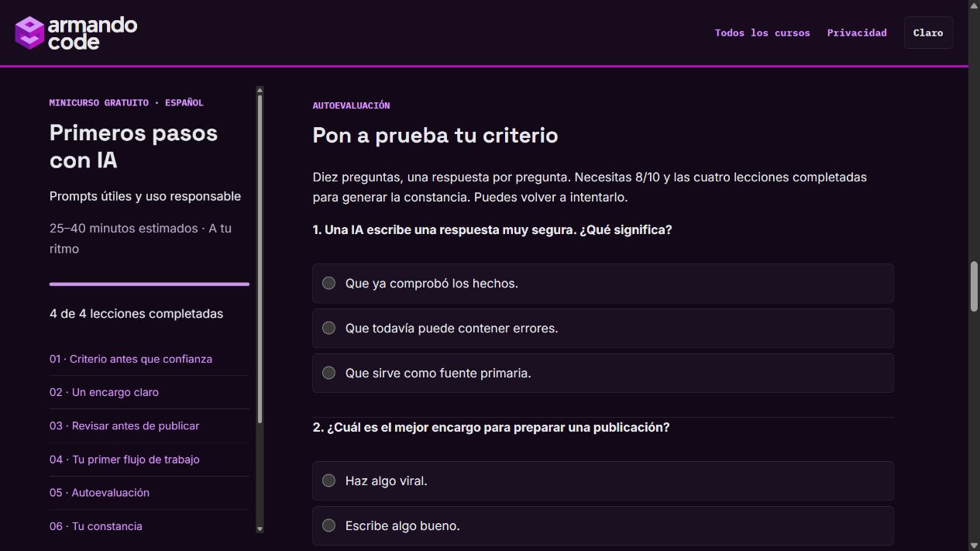Go to lesson 01 · Criterio antes que confianza

point(131,359)
